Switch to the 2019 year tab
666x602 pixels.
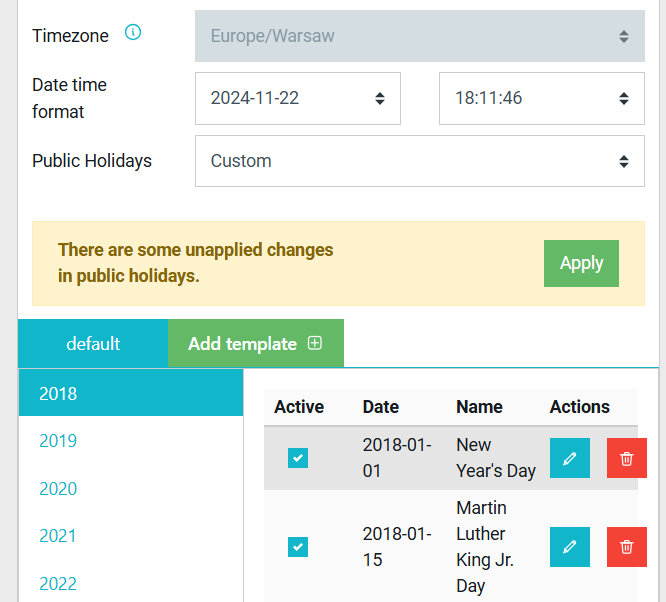(131, 441)
